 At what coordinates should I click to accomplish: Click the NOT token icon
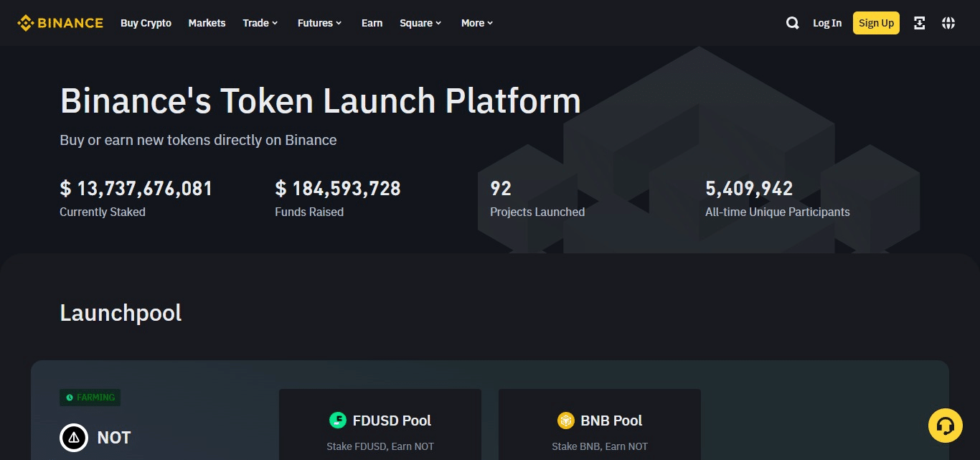[73, 437]
